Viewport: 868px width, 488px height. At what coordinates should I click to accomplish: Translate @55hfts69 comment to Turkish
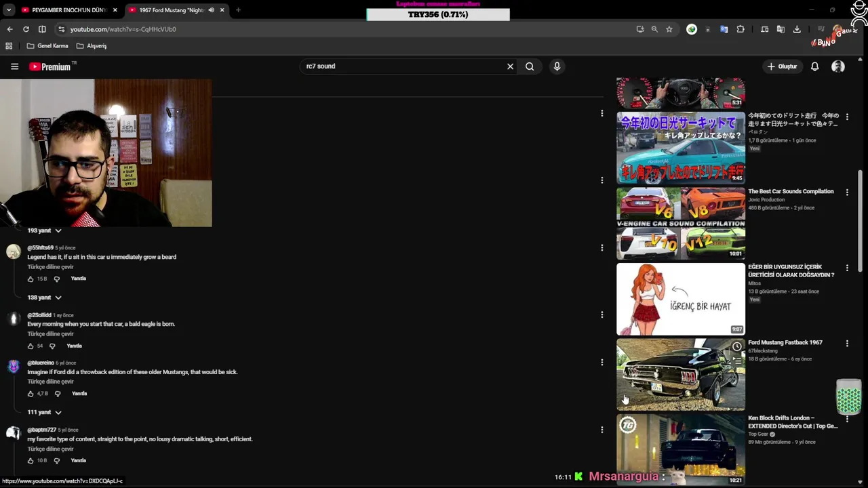[50, 267]
